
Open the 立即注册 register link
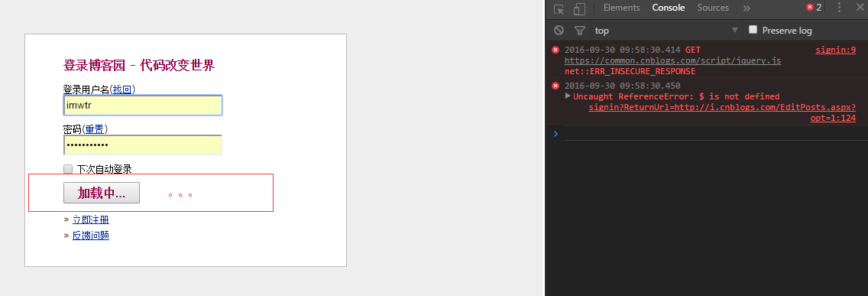click(x=91, y=220)
